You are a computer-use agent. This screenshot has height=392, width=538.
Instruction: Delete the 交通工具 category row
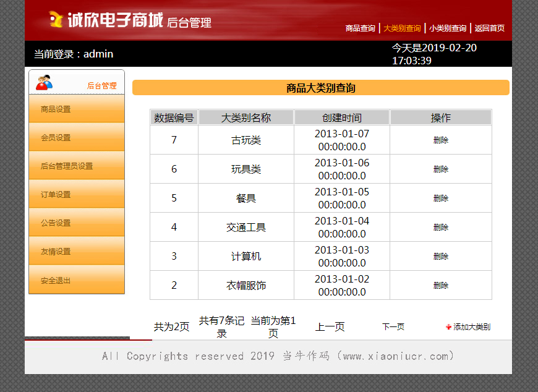[441, 227]
